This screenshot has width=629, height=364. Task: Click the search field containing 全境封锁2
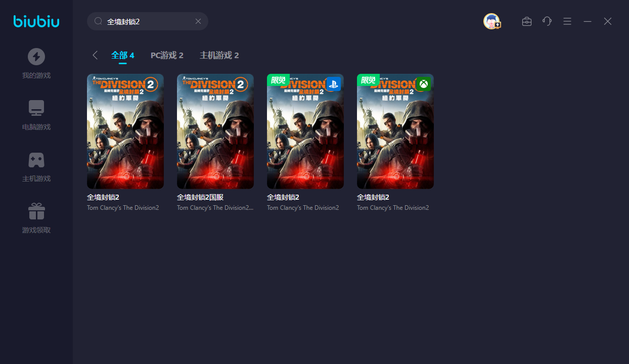pyautogui.click(x=147, y=21)
